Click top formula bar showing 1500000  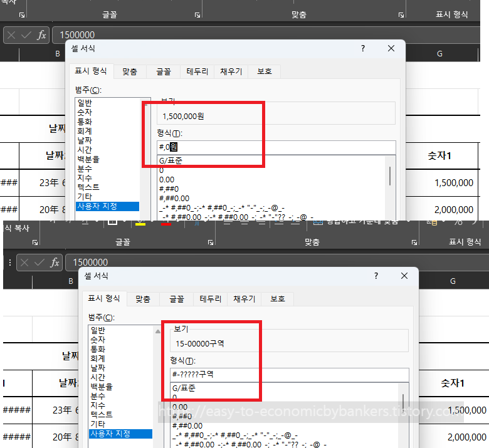pyautogui.click(x=266, y=35)
